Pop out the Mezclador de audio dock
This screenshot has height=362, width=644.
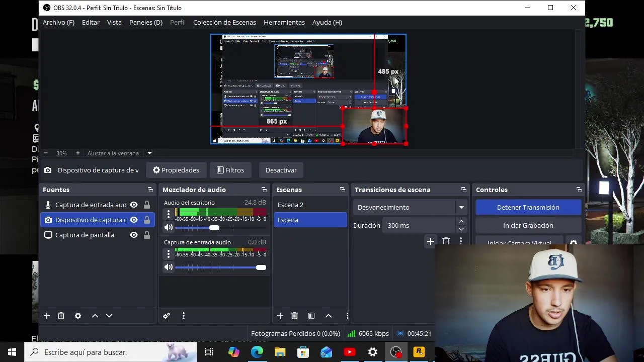264,190
